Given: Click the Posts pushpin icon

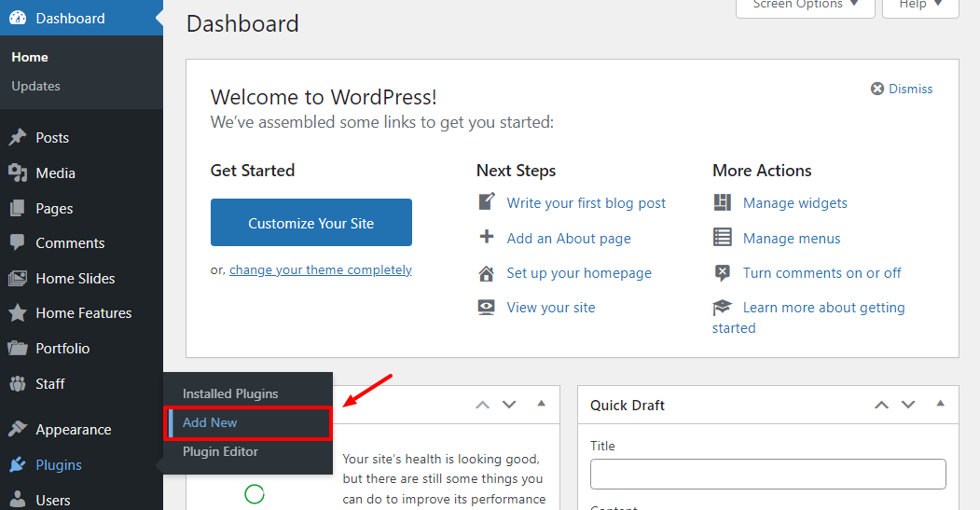Looking at the screenshot, I should click(18, 137).
